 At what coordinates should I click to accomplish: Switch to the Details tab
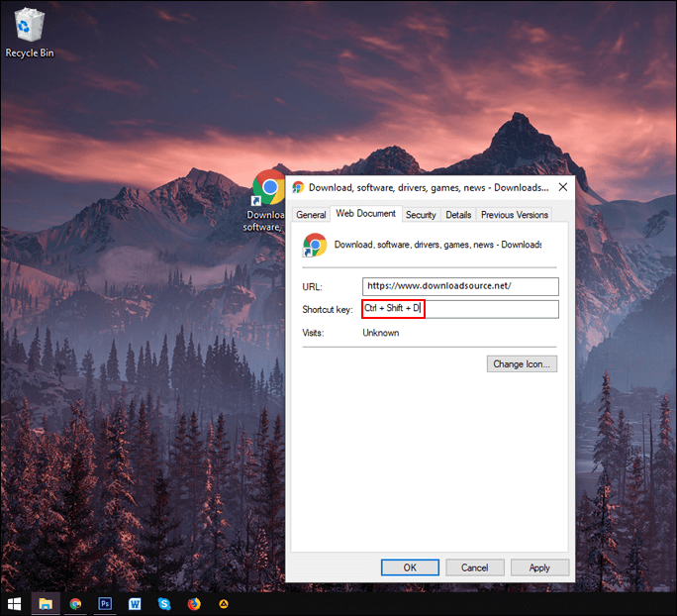click(458, 215)
